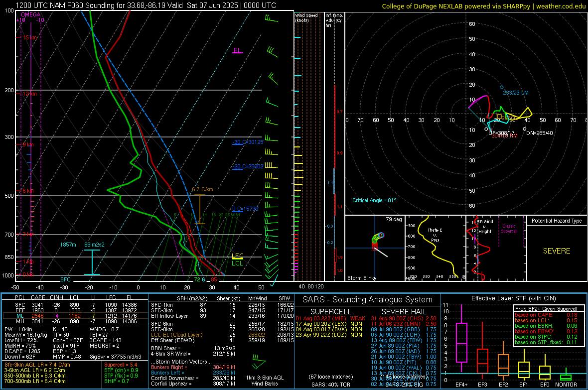Click the '1857m' effective inflow label
This screenshot has height=390, width=588.
tap(68, 245)
